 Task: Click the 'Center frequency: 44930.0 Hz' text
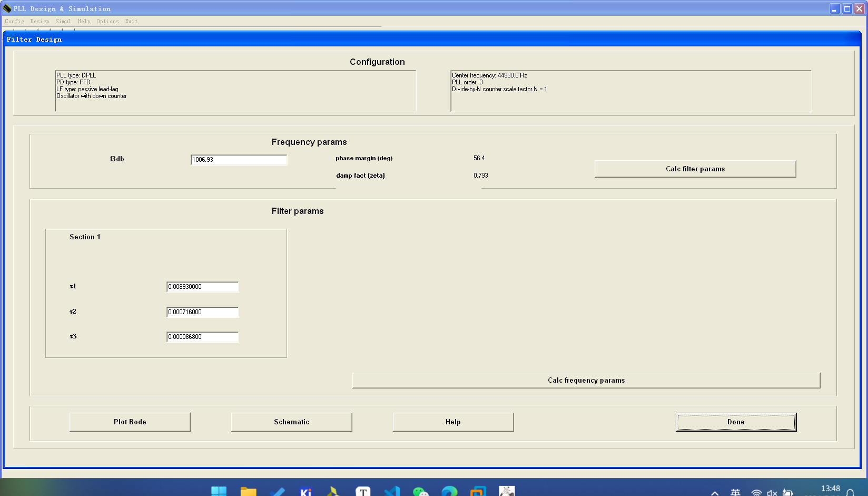click(489, 75)
